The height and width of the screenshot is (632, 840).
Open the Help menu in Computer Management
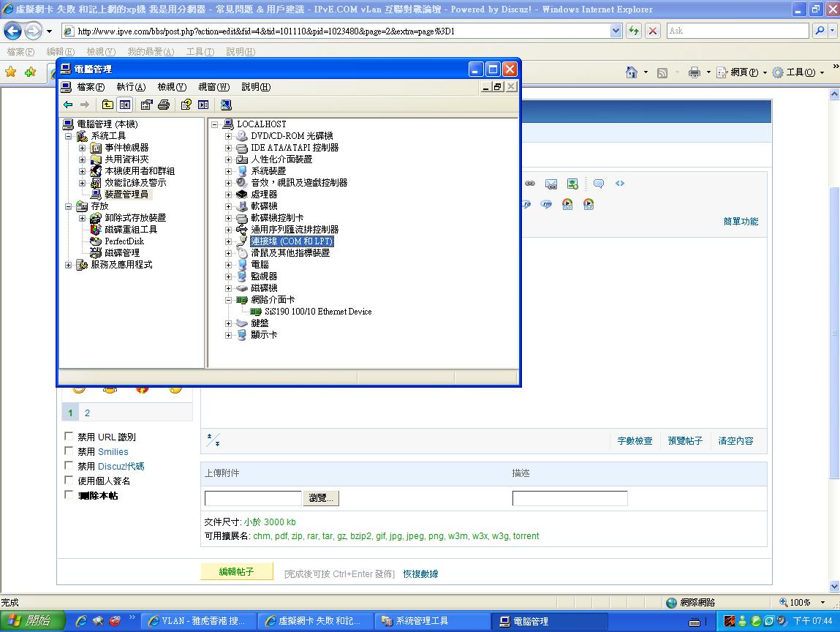coord(256,87)
